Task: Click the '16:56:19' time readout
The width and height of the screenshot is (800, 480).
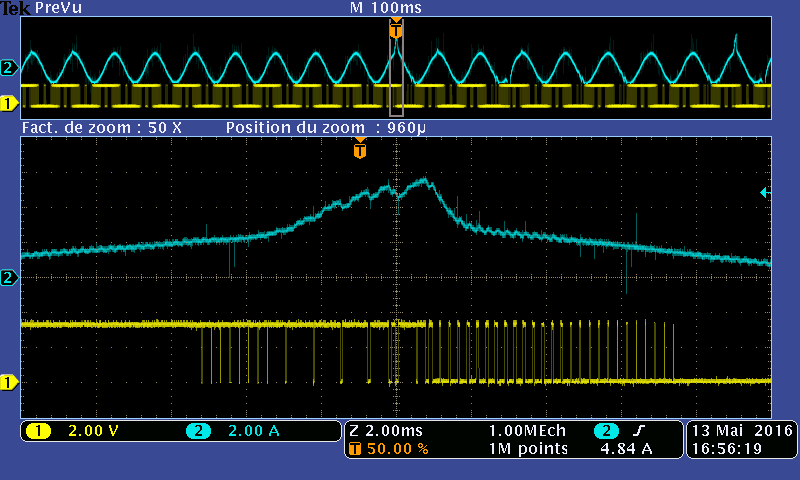Action: tap(727, 449)
